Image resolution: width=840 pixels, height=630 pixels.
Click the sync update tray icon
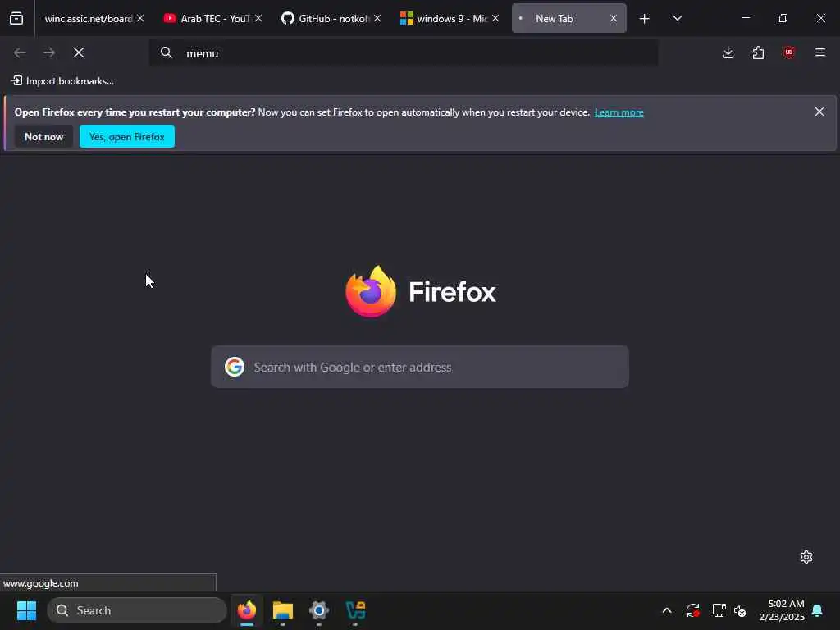(x=692, y=610)
